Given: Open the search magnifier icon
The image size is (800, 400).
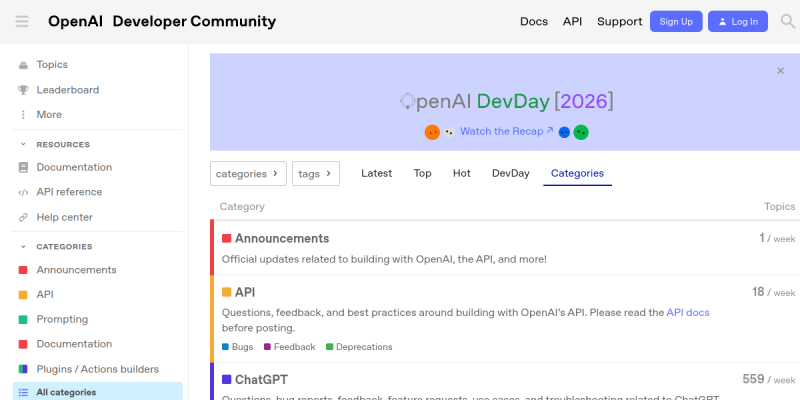Looking at the screenshot, I should click(788, 21).
